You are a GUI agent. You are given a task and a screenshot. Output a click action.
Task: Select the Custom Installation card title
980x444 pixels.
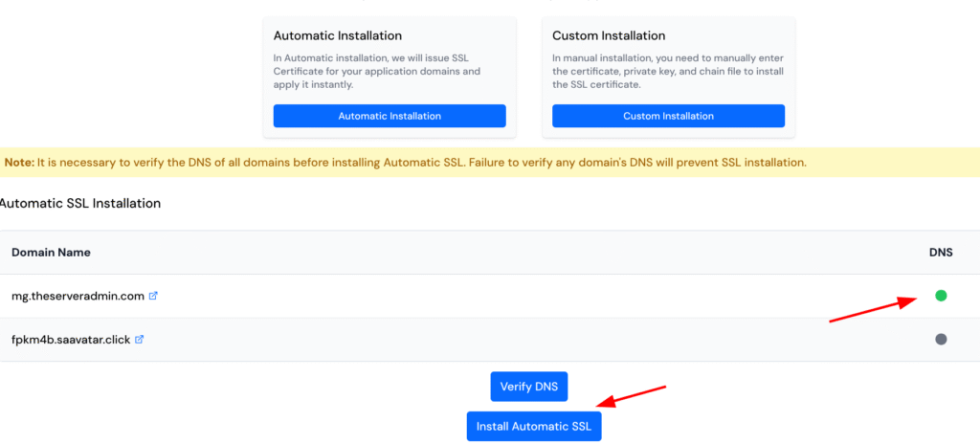click(609, 35)
